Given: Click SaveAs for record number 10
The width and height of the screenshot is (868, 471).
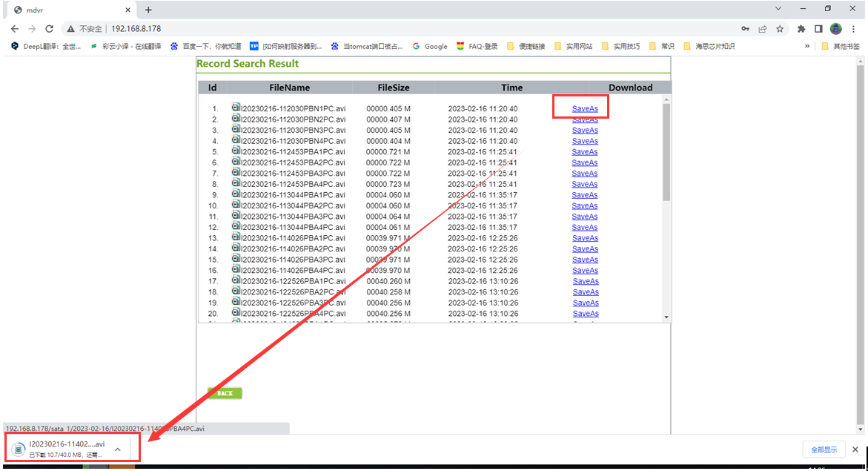Looking at the screenshot, I should coord(585,205).
